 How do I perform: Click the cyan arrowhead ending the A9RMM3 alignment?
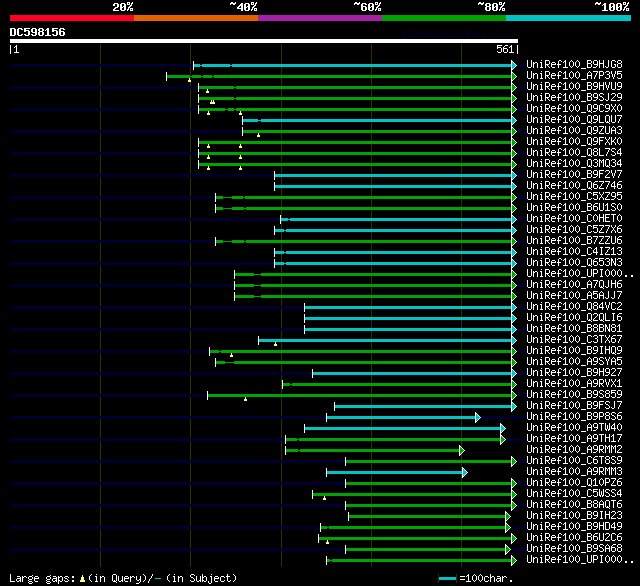click(x=465, y=473)
